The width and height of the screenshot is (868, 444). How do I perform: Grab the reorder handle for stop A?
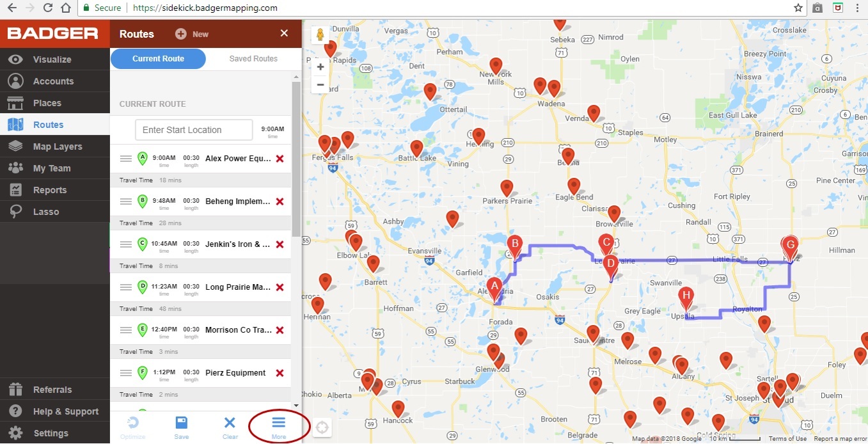pos(126,159)
